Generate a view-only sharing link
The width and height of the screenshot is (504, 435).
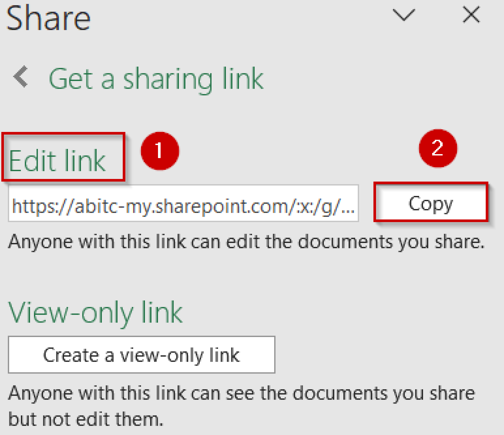(141, 354)
